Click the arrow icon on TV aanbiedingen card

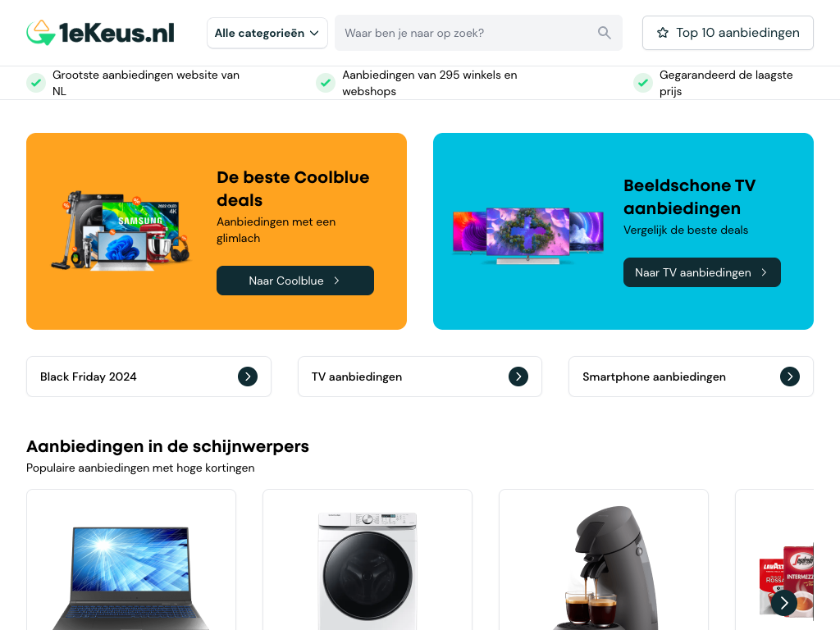(518, 377)
